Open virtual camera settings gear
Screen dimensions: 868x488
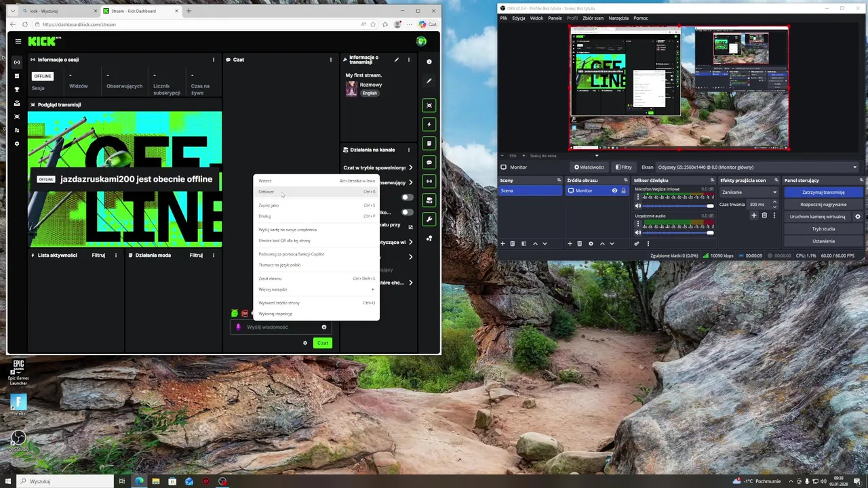[x=857, y=217]
